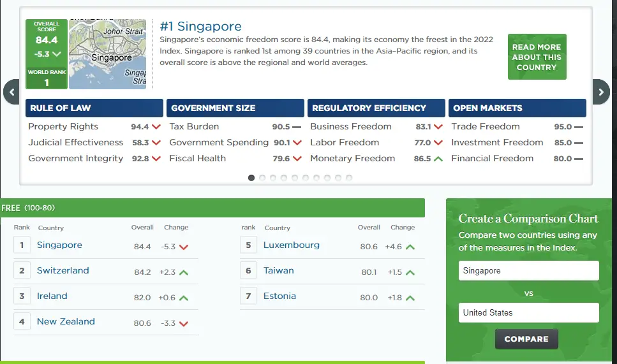Screen dimensions: 617x364
Task: Click the Open Markets category header
Action: 517,108
